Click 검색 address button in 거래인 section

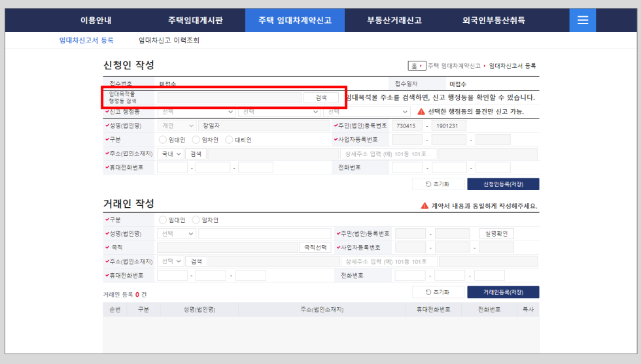196,261
